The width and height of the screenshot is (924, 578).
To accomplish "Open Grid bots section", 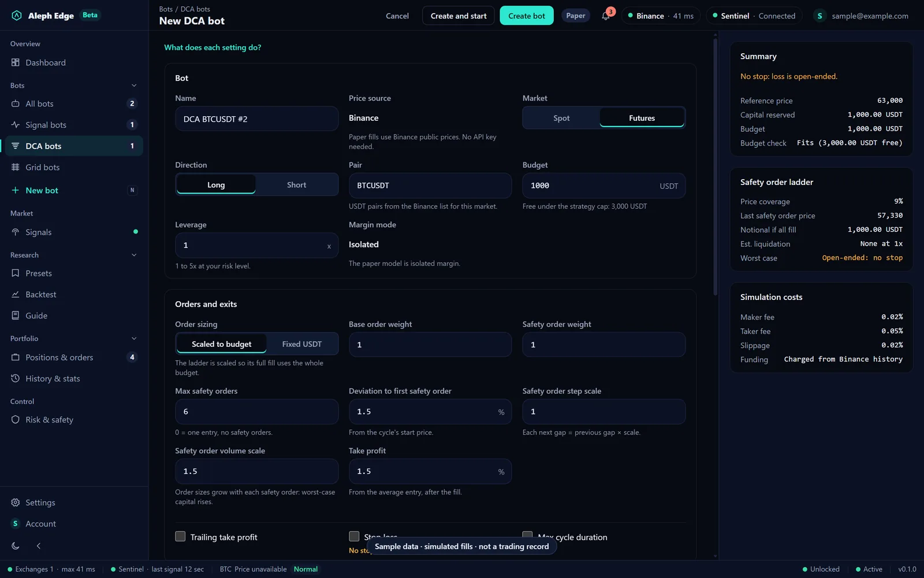I will (x=74, y=168).
